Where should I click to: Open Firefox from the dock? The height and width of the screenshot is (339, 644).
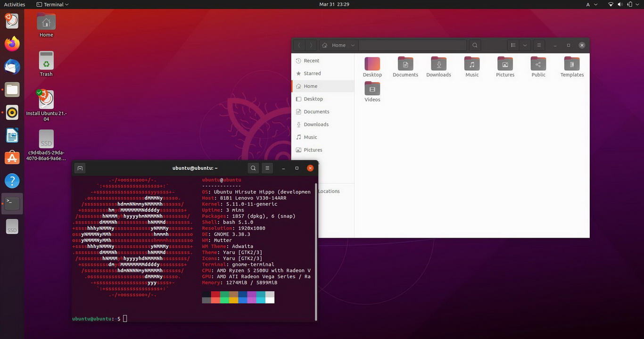[12, 44]
